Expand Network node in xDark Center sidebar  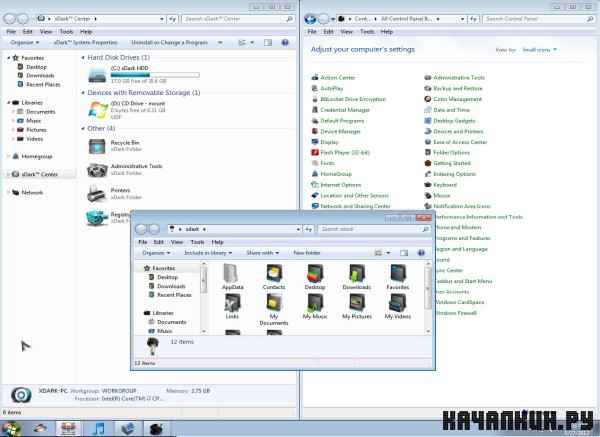(x=9, y=192)
